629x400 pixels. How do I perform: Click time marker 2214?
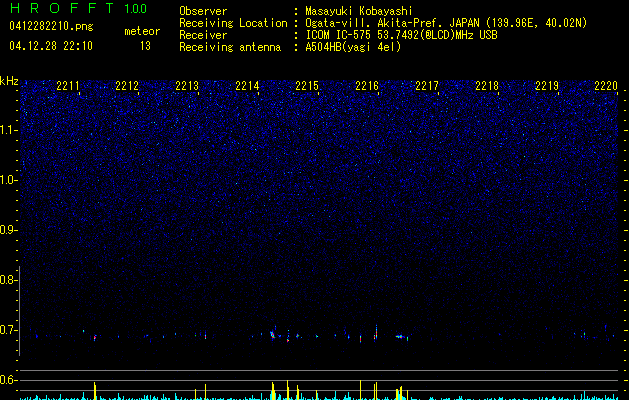(247, 86)
